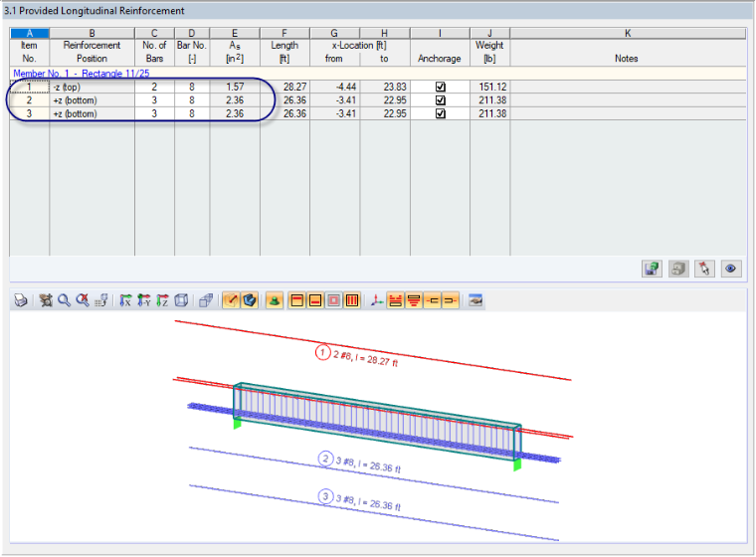Click length value 28.27 cell

[284, 87]
